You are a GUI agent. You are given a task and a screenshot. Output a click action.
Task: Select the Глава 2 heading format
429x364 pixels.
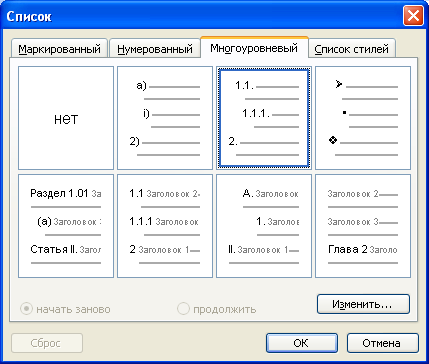363,226
